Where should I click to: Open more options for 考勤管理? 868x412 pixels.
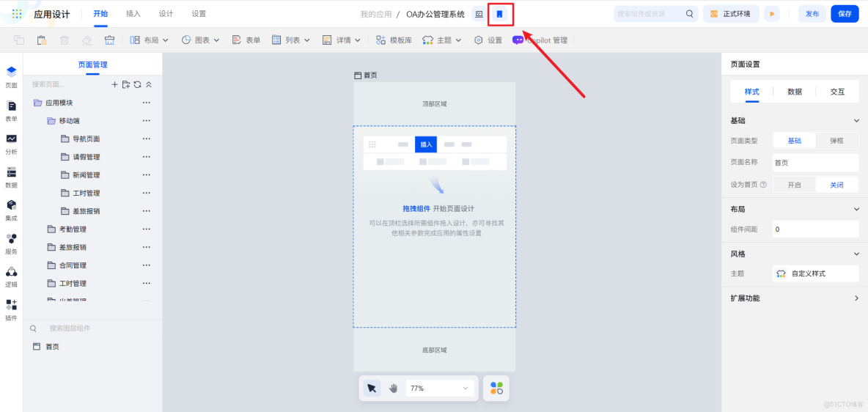[146, 229]
